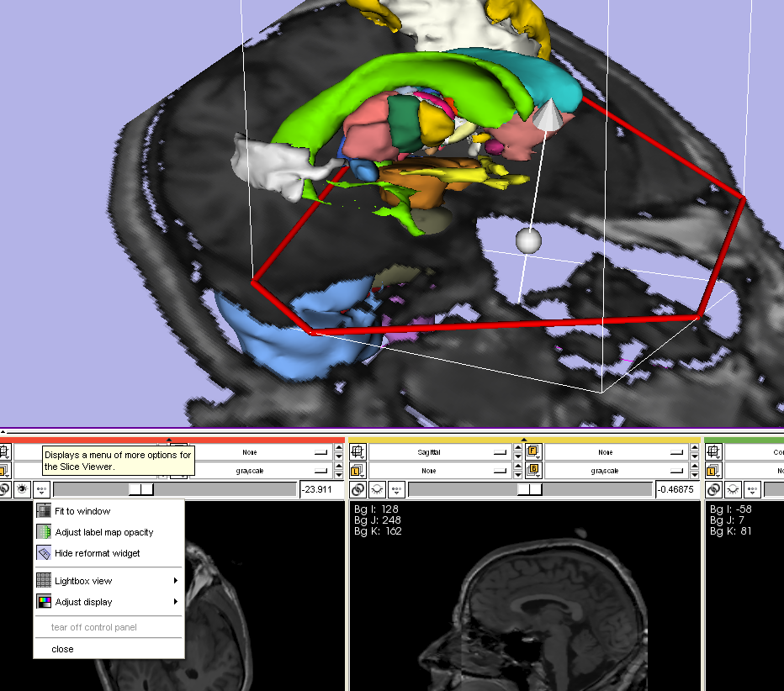
Task: Click yellow viewer background layer icon
Action: [x=532, y=471]
